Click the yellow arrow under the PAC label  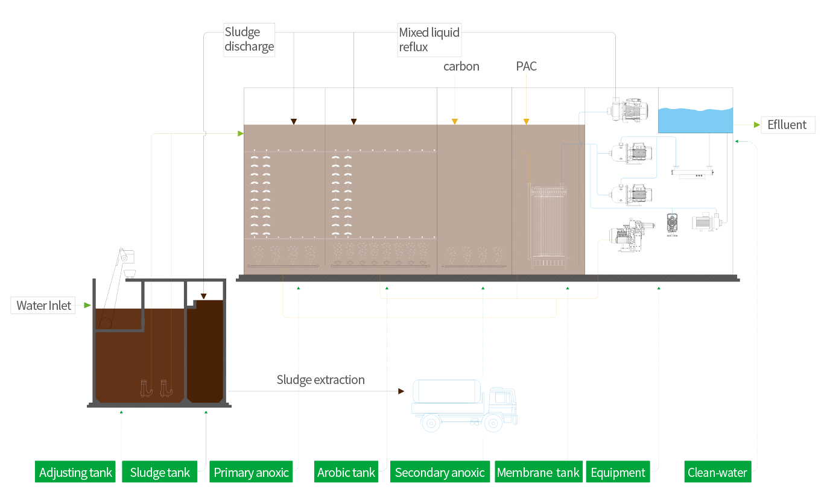click(x=527, y=122)
